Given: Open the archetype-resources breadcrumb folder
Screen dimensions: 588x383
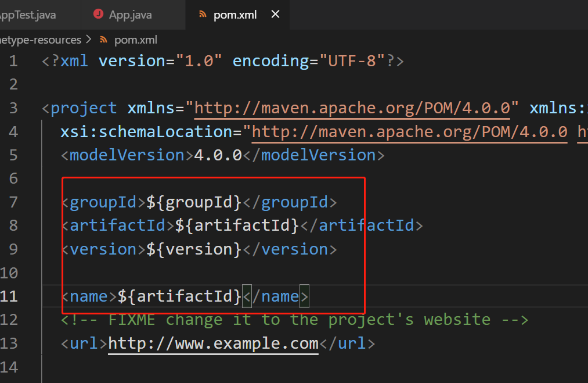Looking at the screenshot, I should [41, 40].
